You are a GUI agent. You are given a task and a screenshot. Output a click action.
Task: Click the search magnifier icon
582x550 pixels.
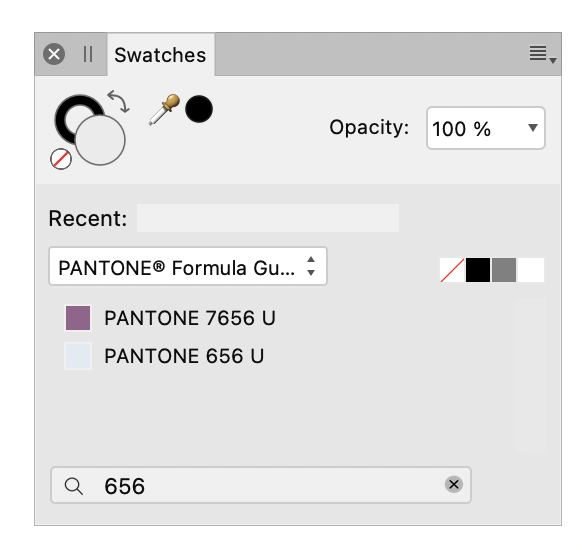(x=73, y=486)
